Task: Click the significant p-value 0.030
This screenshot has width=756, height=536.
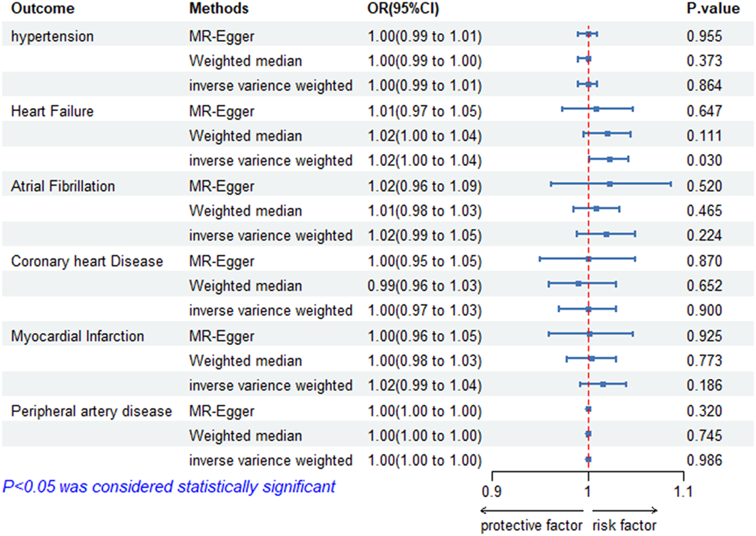Action: (704, 161)
